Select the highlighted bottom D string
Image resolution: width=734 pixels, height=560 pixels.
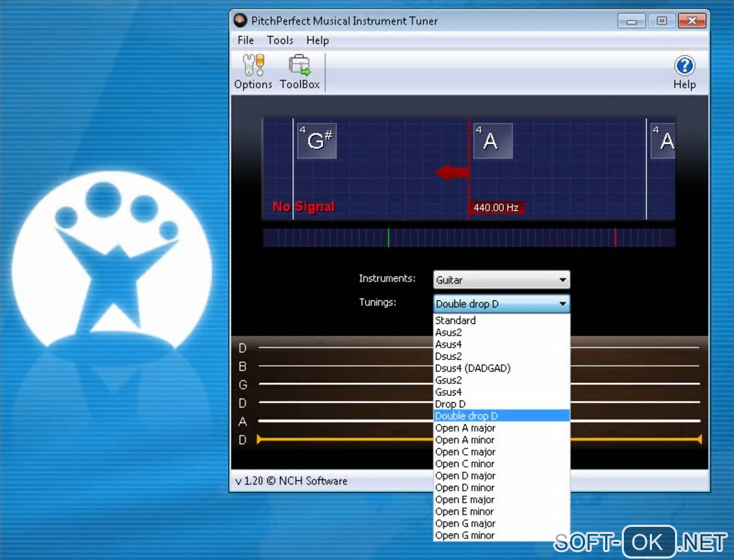(x=346, y=440)
